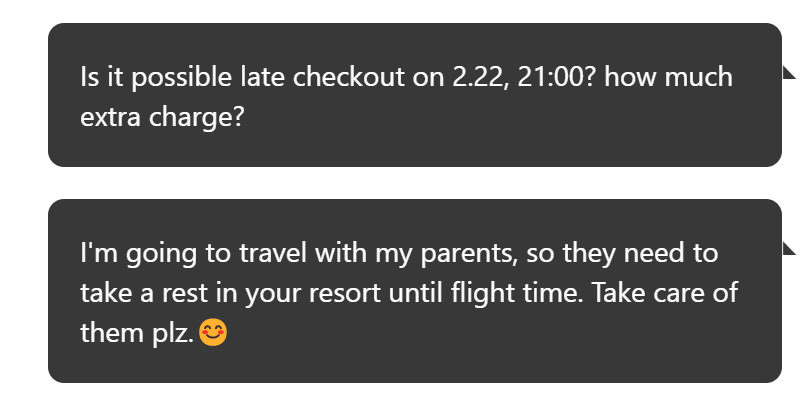Click the second message bubble's tail corner
This screenshot has width=811, height=402.
[788, 248]
